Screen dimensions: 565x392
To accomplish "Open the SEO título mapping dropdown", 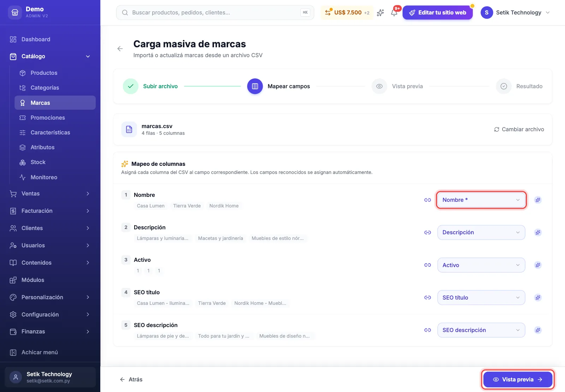I will click(481, 297).
